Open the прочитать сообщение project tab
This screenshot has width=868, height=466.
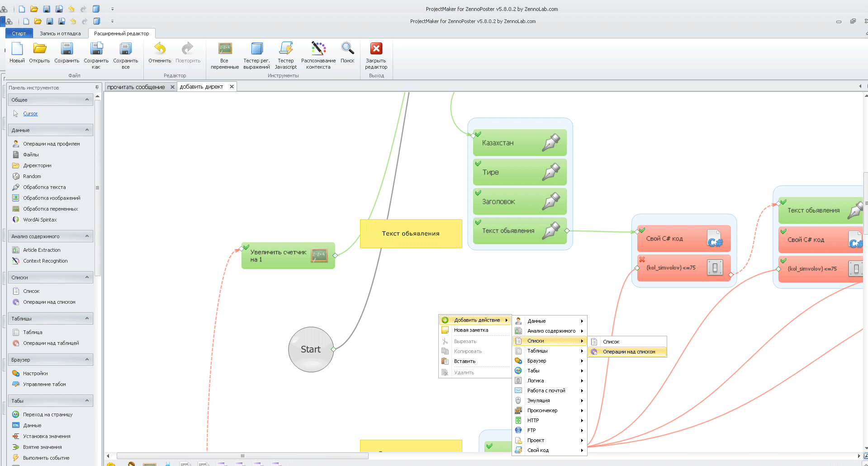136,87
